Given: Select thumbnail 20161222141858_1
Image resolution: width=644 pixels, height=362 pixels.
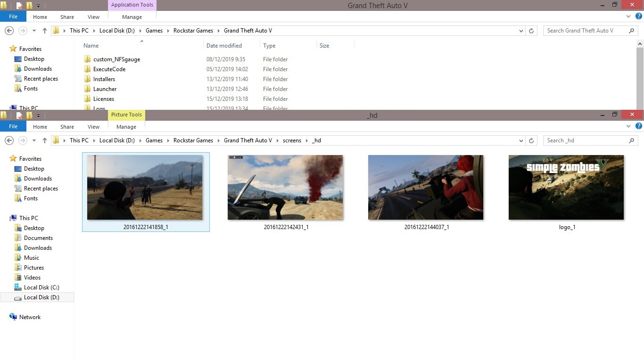Looking at the screenshot, I should (x=145, y=188).
